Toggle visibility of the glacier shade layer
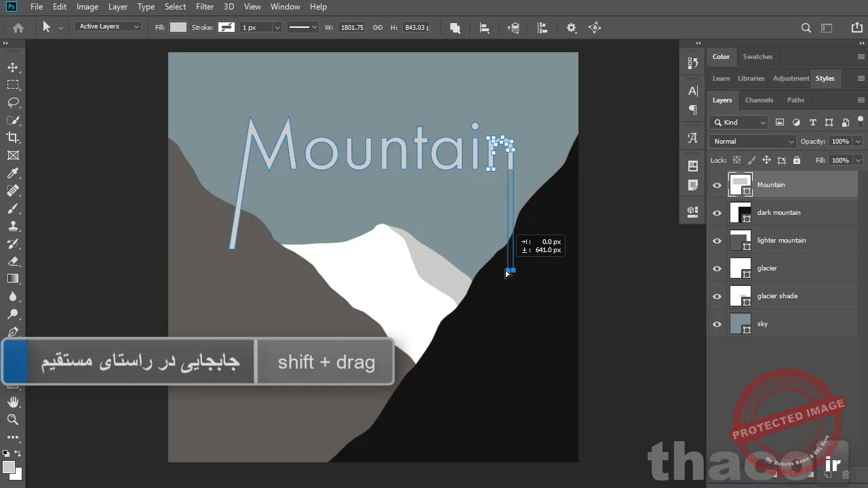The width and height of the screenshot is (868, 488). (717, 296)
